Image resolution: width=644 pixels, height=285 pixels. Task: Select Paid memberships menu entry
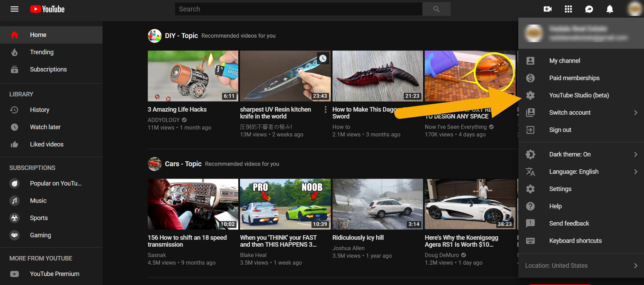pyautogui.click(x=574, y=78)
